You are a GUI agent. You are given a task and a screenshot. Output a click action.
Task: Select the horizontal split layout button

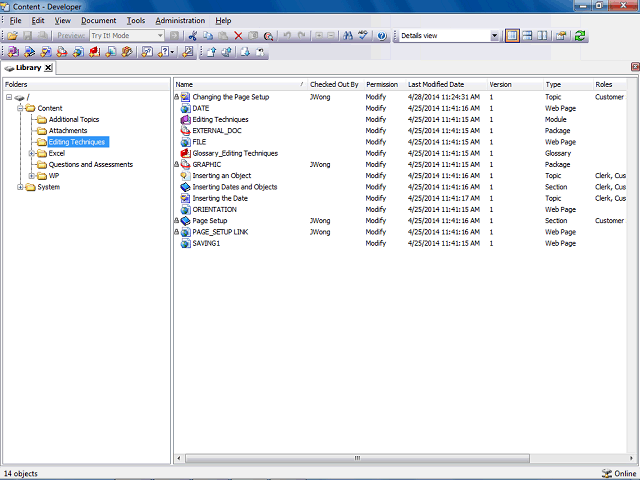[x=527, y=36]
